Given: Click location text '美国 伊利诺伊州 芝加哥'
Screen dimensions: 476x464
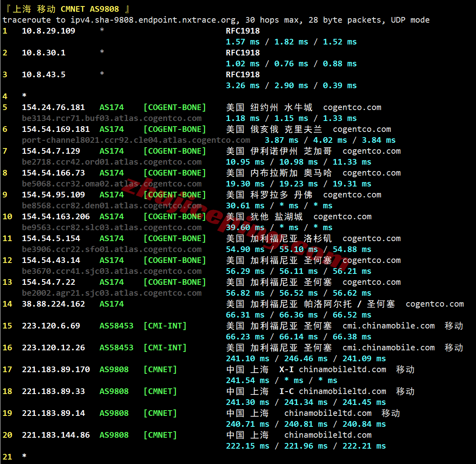Looking at the screenshot, I should click(x=279, y=151).
